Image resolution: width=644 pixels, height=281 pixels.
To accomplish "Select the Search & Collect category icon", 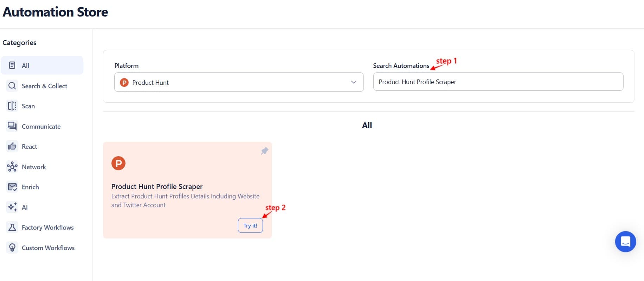I will (x=12, y=86).
